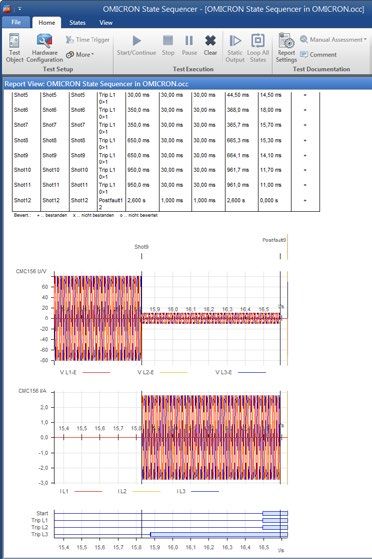Activate the Static Output icon

click(235, 41)
